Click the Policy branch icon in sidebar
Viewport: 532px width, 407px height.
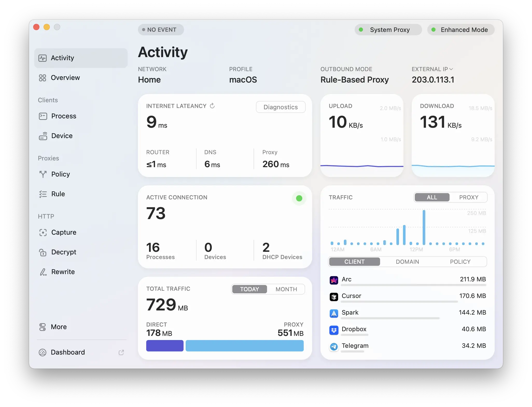coord(43,174)
